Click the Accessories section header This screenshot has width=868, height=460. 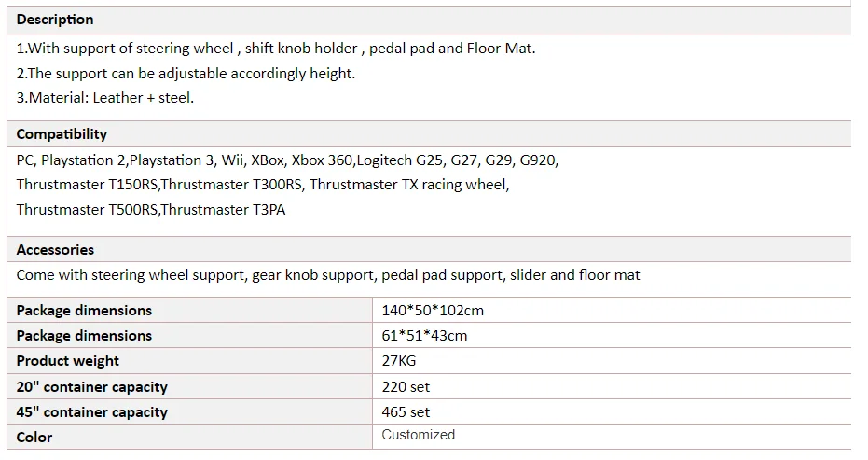(55, 250)
